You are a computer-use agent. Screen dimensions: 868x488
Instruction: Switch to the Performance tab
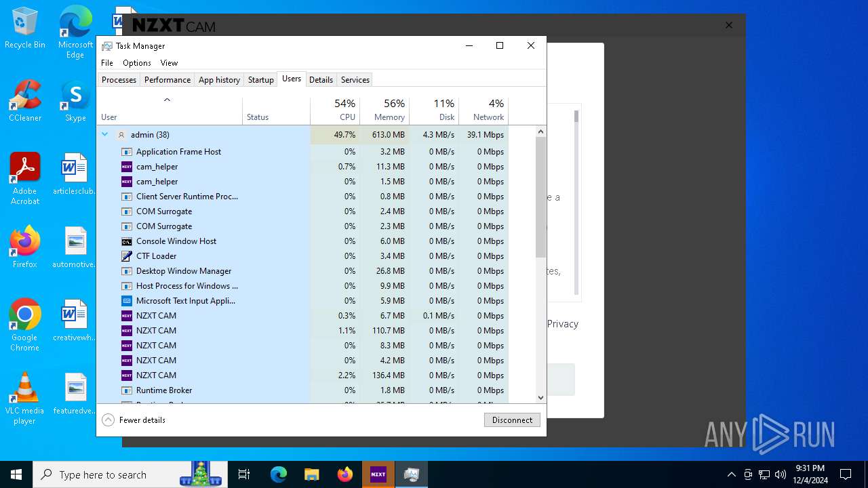click(x=167, y=80)
